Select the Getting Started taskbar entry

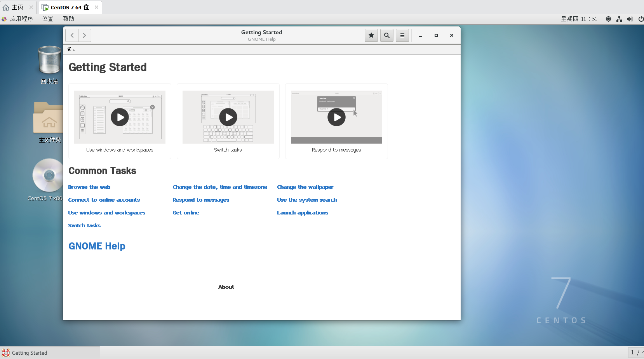click(x=50, y=353)
